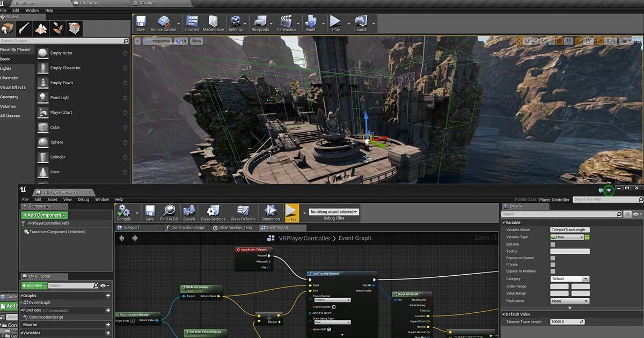
Task: Toggle the Expose on Spawn checkbox
Action: pyautogui.click(x=553, y=258)
